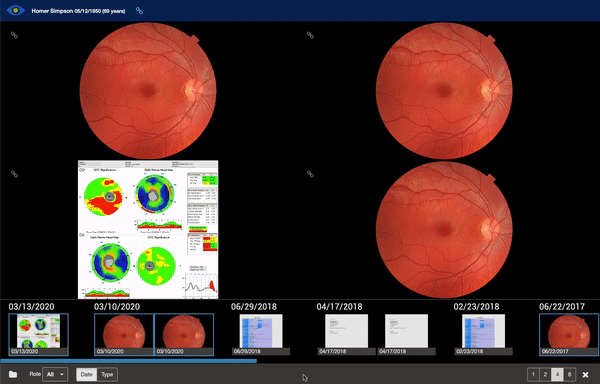Click the blue thumbnail strip scrollbar

pos(129,361)
